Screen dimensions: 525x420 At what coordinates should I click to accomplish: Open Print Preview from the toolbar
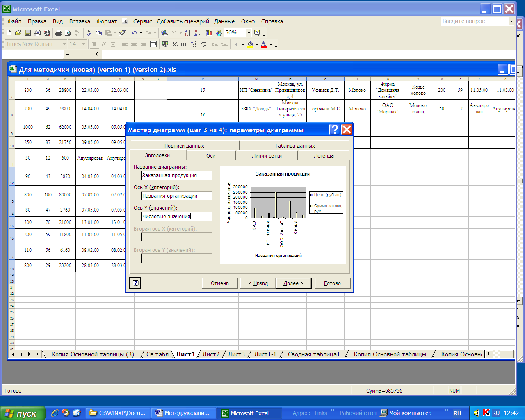point(68,33)
